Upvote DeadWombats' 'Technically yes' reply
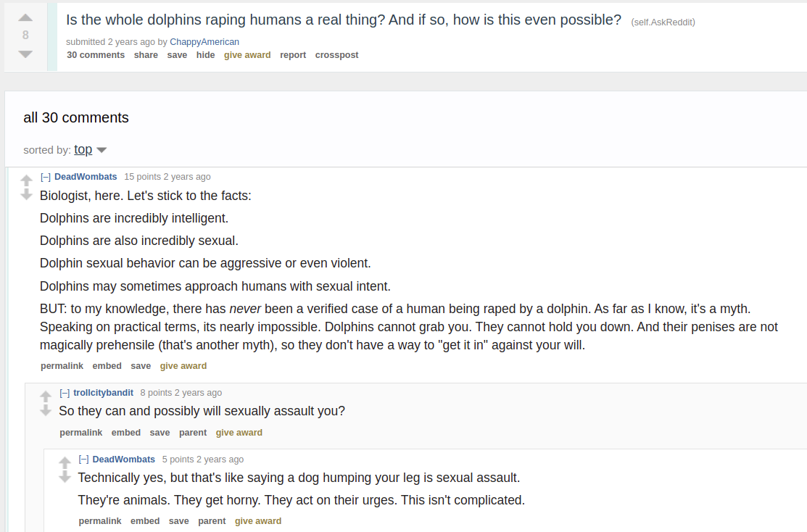Viewport: 807px width, 532px height. click(65, 462)
